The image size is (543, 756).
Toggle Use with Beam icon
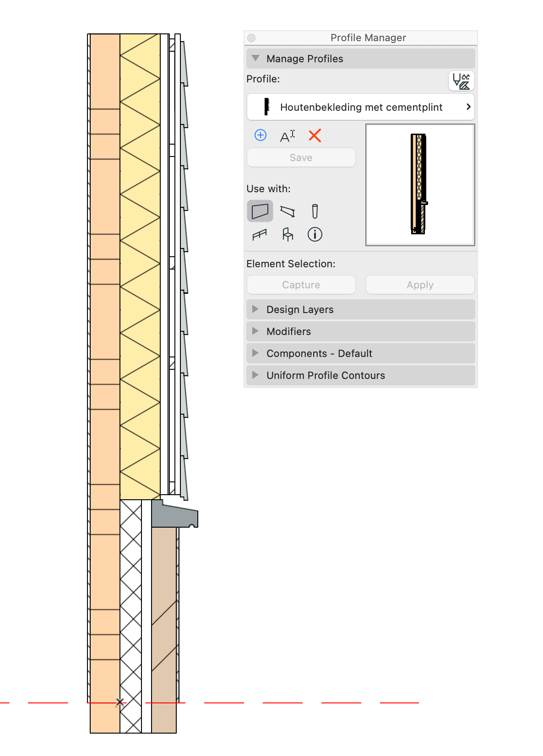[288, 211]
